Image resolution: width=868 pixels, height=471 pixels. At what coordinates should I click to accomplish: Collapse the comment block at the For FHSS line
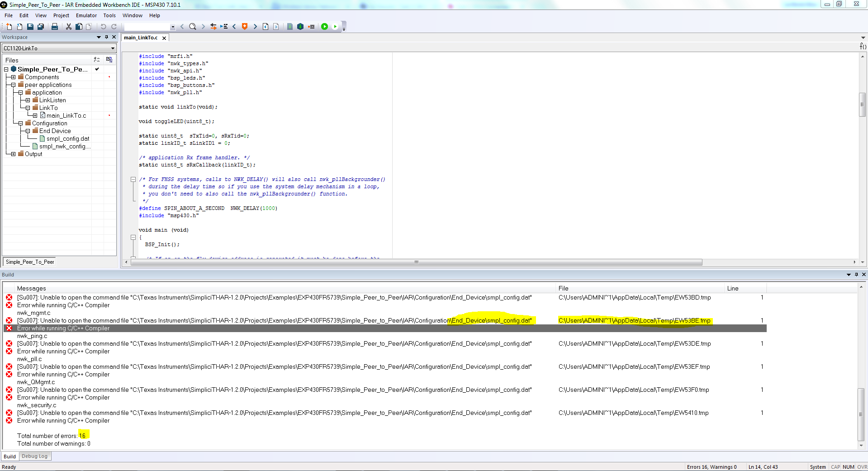click(133, 180)
